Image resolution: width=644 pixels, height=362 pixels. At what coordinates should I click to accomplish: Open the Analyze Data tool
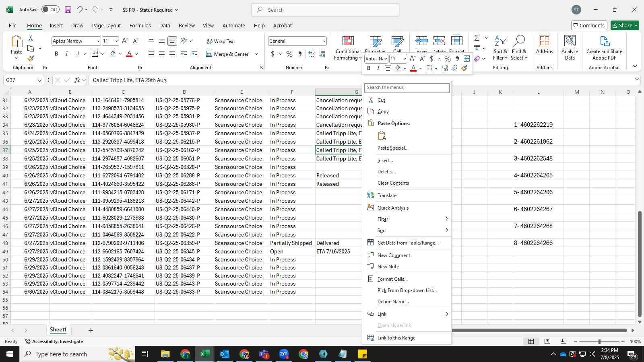tap(570, 47)
